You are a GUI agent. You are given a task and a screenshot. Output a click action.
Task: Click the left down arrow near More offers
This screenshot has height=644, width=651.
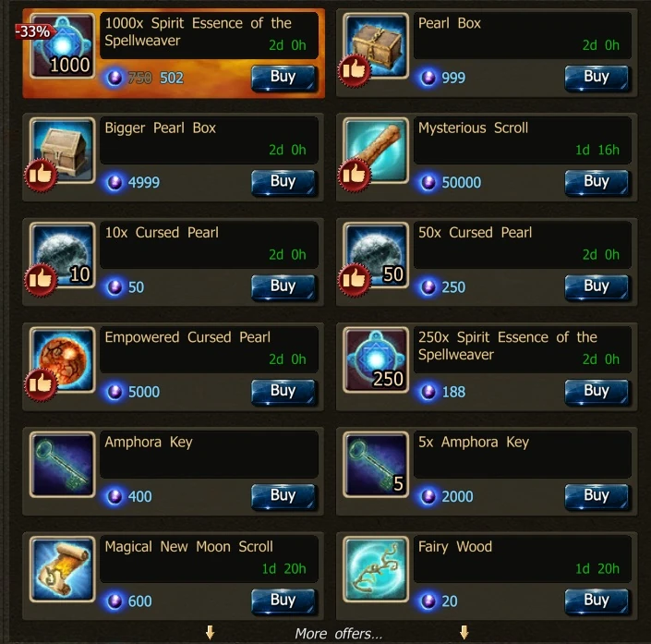pyautogui.click(x=211, y=632)
